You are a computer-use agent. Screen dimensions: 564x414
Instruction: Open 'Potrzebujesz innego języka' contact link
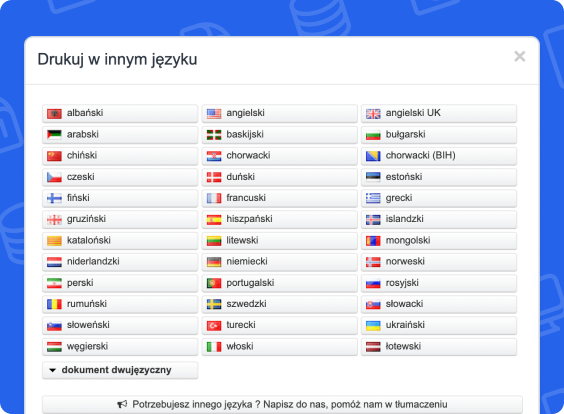282,404
